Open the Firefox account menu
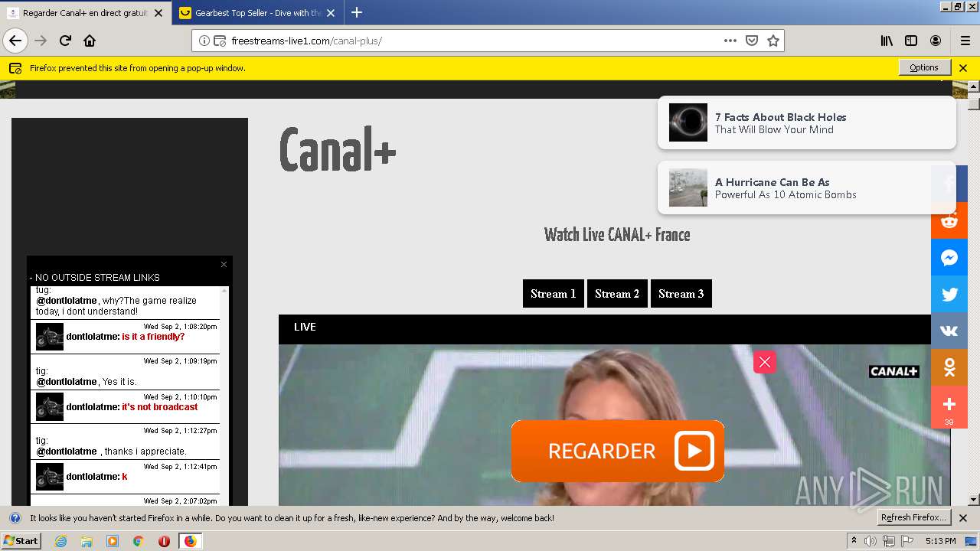Screen dimensions: 980x551 936,41
